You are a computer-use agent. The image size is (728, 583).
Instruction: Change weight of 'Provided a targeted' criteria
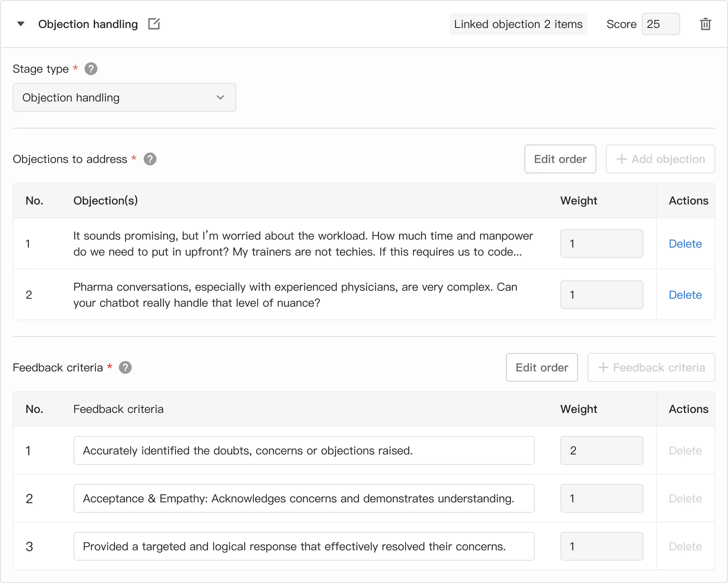[x=601, y=546]
